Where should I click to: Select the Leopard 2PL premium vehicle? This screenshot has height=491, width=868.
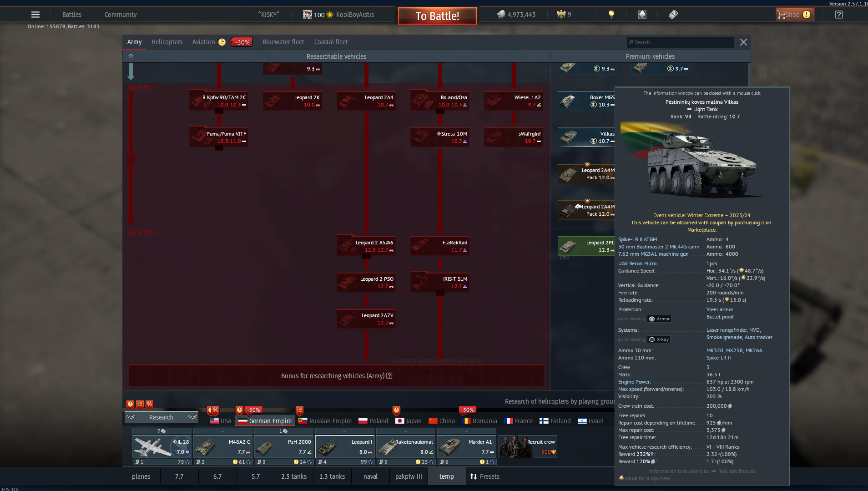(x=586, y=246)
